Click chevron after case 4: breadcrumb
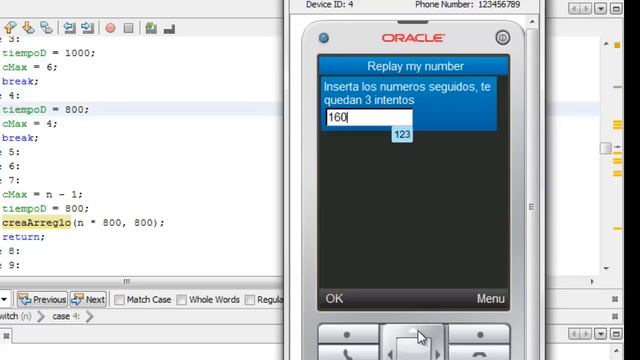640x360 pixels. (x=89, y=316)
